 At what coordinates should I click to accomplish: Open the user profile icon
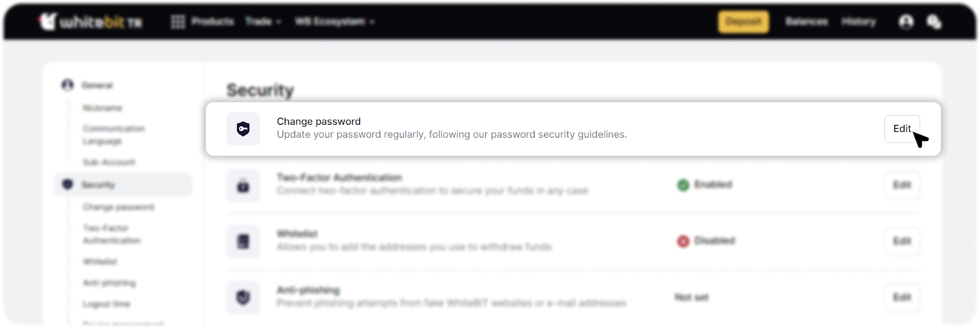(x=906, y=22)
